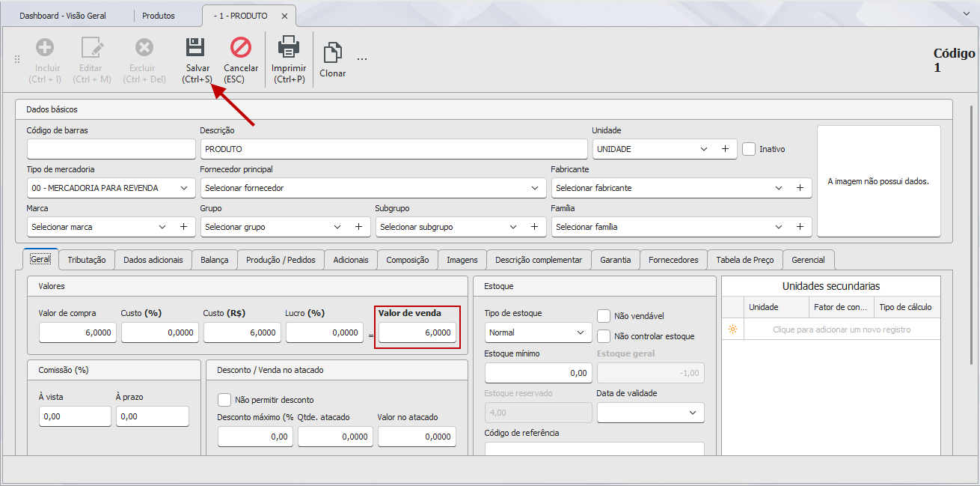Open the Data de validade picker
The height and width of the screenshot is (486, 980).
[x=692, y=413]
